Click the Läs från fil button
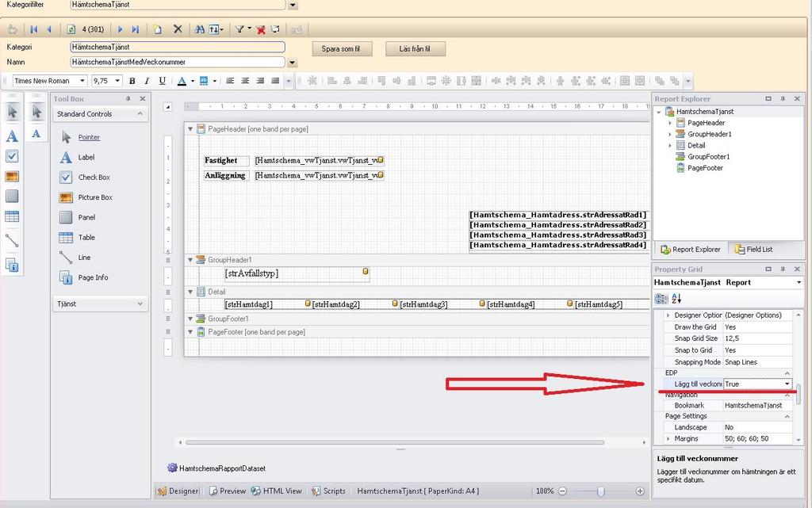Viewport: 812px width, 508px height. click(x=415, y=48)
